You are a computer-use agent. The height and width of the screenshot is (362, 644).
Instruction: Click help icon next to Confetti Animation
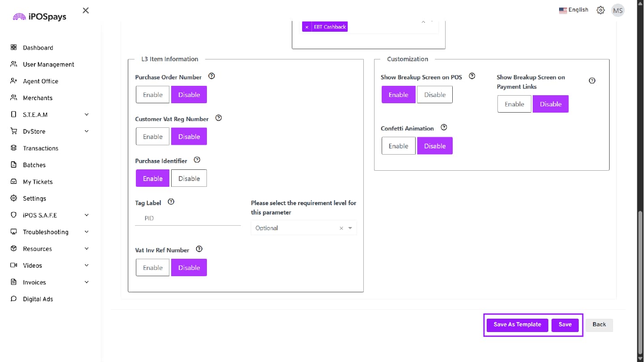tap(444, 128)
